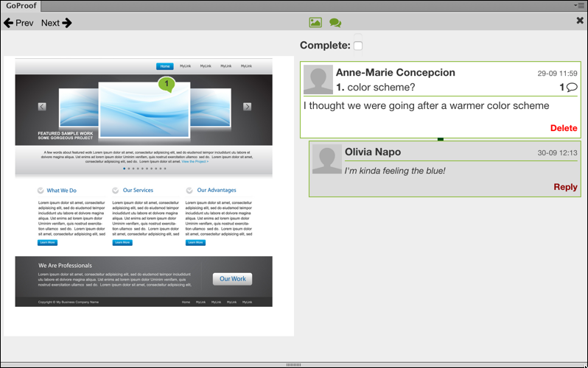This screenshot has height=368, width=588.
Task: Click the carousel left arrow in proof
Action: 42,107
